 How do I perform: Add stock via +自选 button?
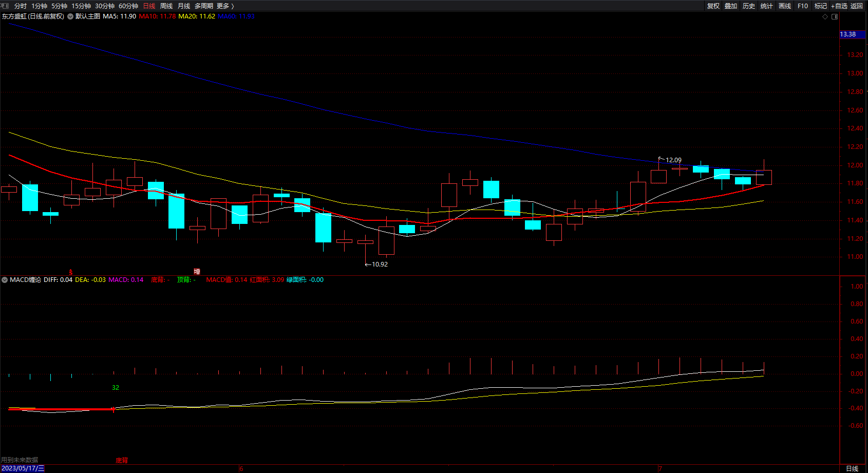(839, 6)
